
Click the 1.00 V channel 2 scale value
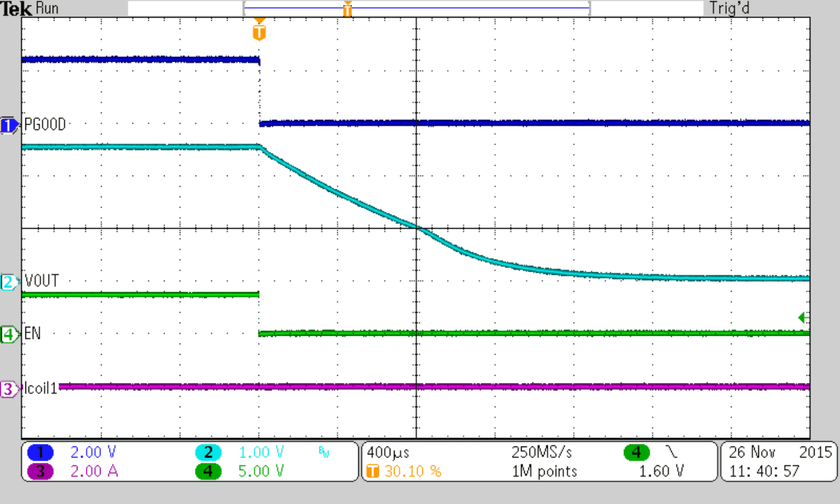tap(262, 453)
